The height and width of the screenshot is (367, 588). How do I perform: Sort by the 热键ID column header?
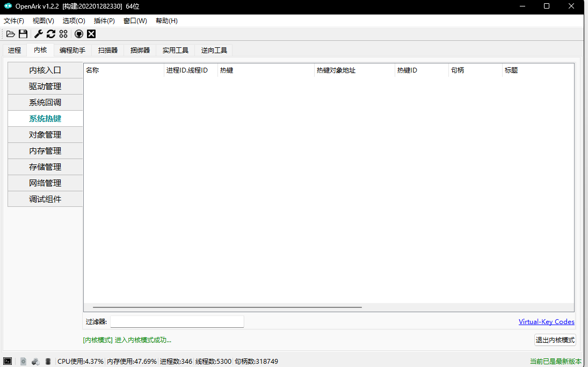coord(422,70)
